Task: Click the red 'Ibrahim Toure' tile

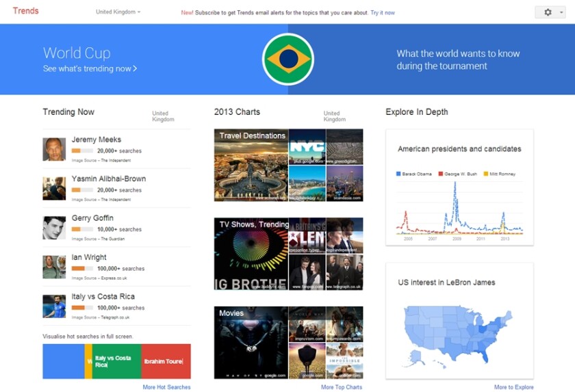Action: (x=166, y=361)
